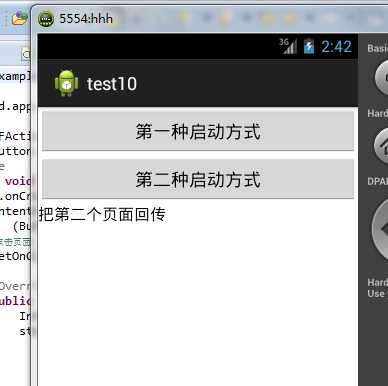Tap the 第一种启动方式 button
388x386 pixels.
pyautogui.click(x=198, y=131)
